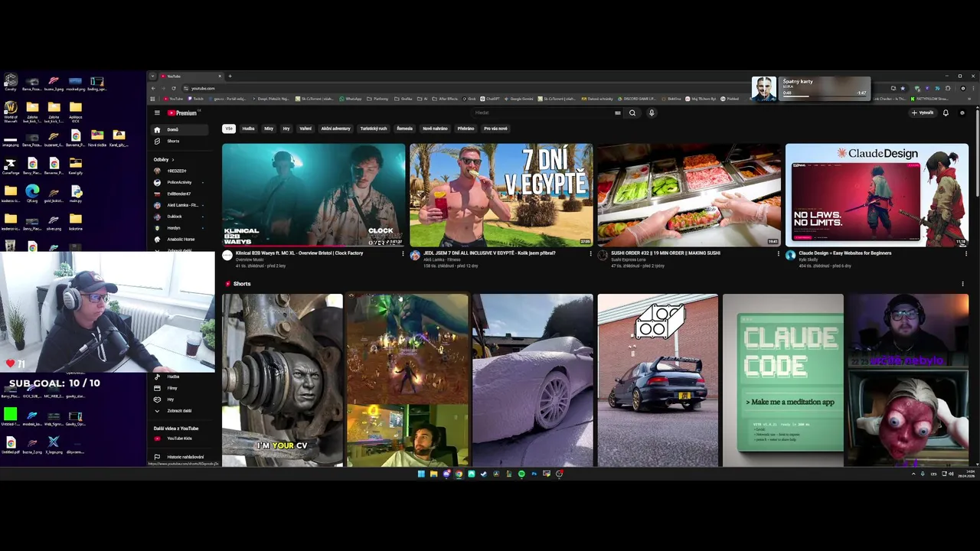Play the 7 DNÍ V EGYPTĚ video thumbnail
The image size is (980, 551).
tap(501, 195)
